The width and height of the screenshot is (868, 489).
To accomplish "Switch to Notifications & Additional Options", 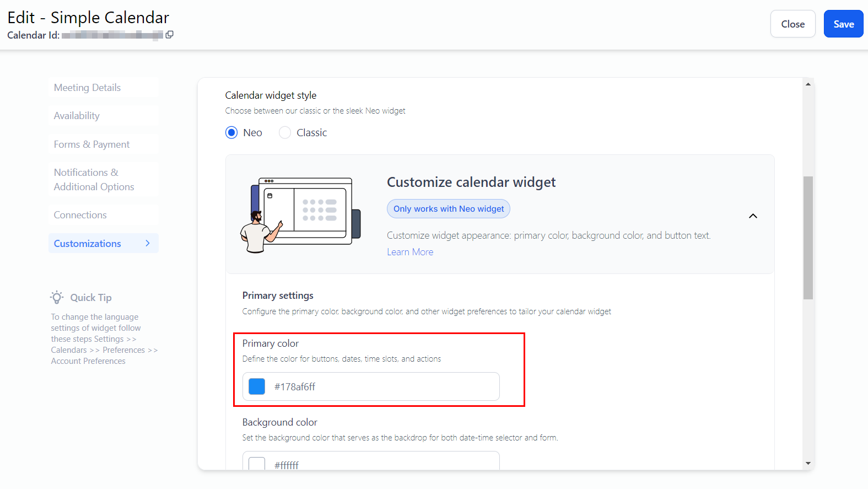I will 94,180.
